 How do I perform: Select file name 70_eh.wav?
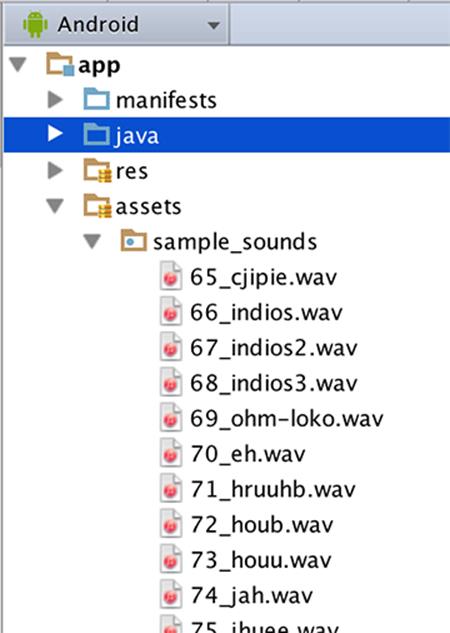(x=248, y=455)
